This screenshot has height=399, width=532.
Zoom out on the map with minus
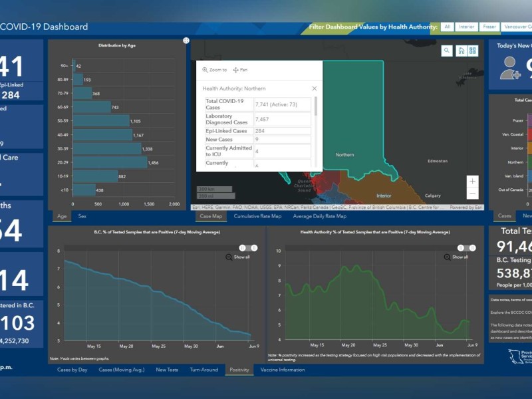pyautogui.click(x=472, y=194)
